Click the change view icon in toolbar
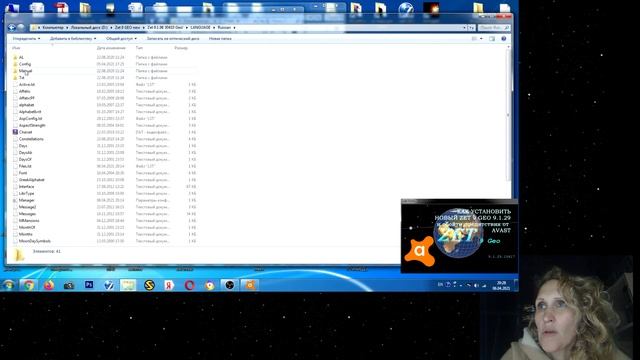 [x=474, y=38]
